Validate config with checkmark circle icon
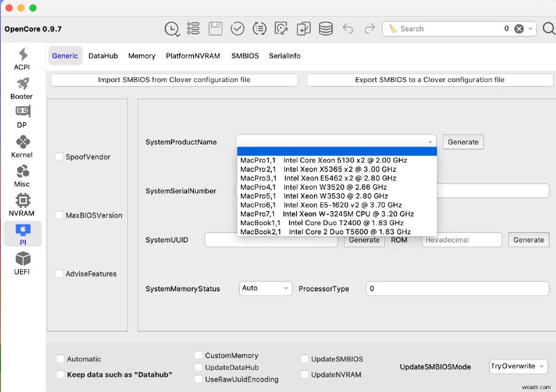 click(237, 28)
